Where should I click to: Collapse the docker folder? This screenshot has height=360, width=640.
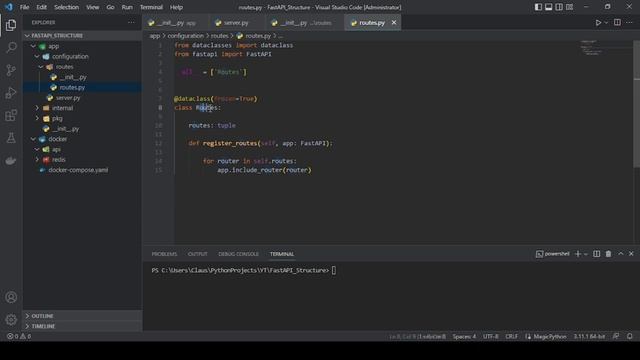pyautogui.click(x=82, y=139)
